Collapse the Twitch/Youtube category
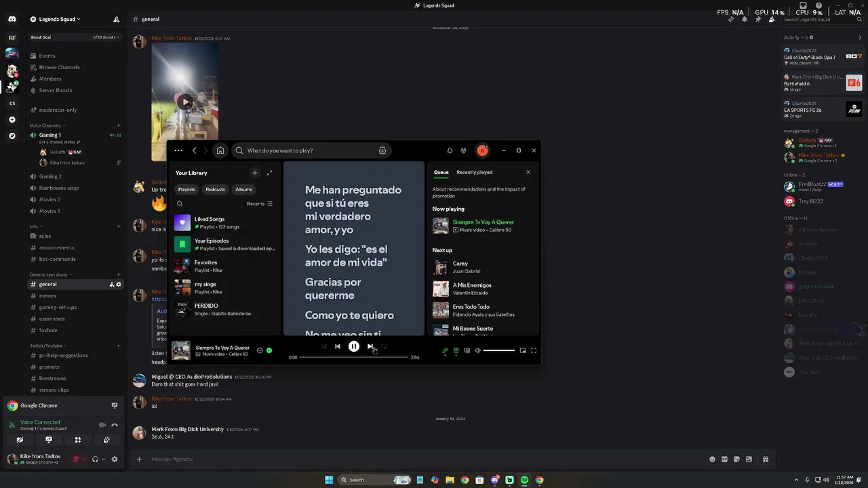Viewport: 868px width, 488px height. [x=47, y=346]
